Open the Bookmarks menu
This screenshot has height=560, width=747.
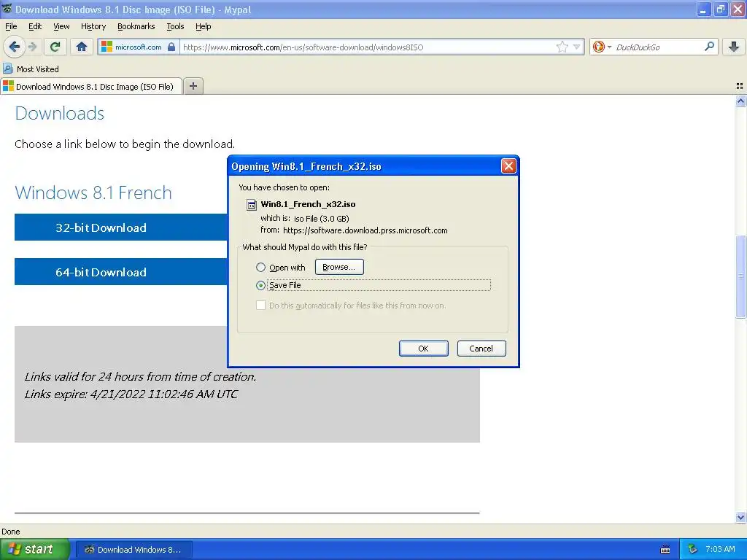pyautogui.click(x=136, y=26)
